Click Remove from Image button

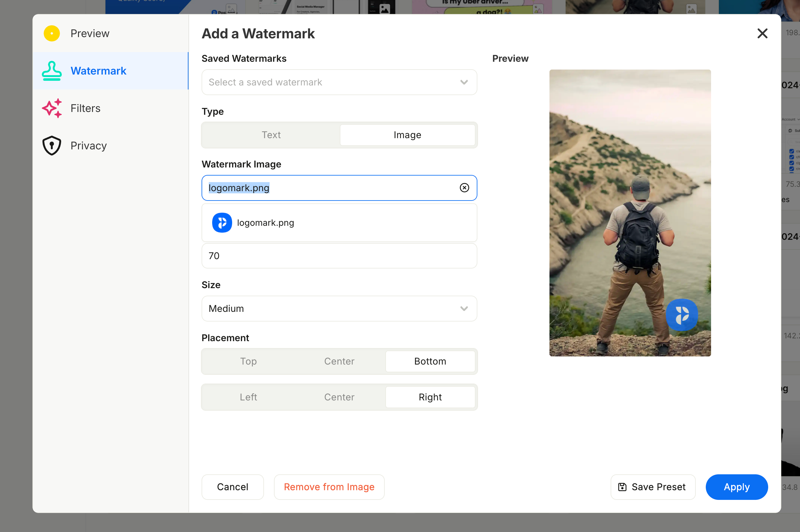[329, 487]
